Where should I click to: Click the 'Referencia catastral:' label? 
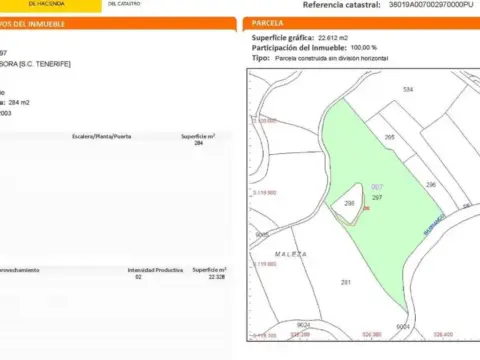[342, 5]
